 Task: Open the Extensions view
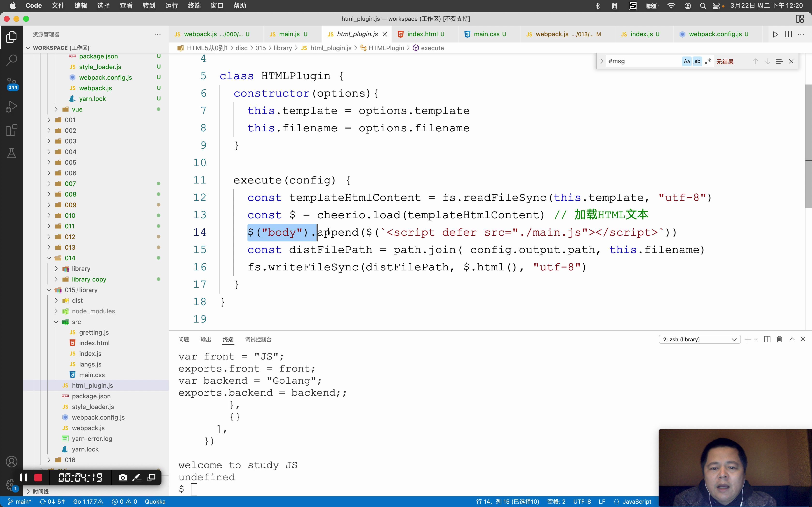pos(11,130)
